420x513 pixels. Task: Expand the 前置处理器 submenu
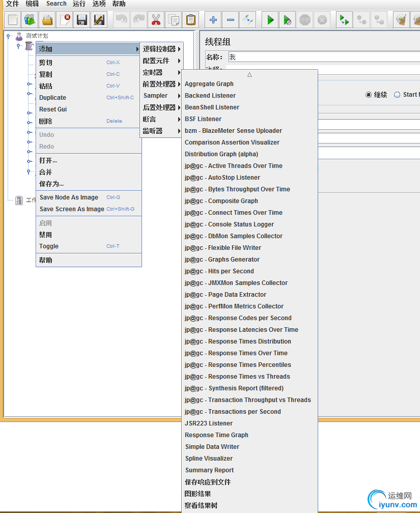pos(162,84)
